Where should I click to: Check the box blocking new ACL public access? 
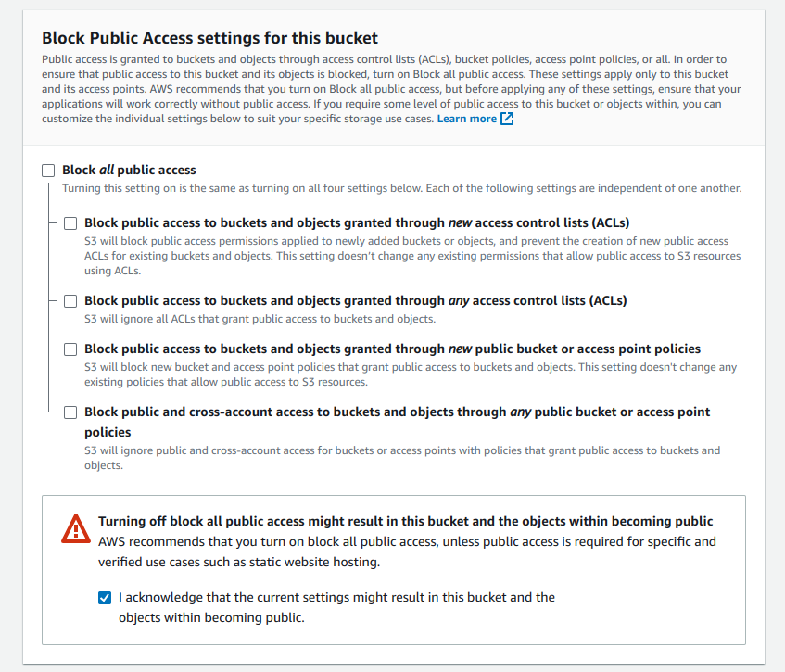pos(70,223)
